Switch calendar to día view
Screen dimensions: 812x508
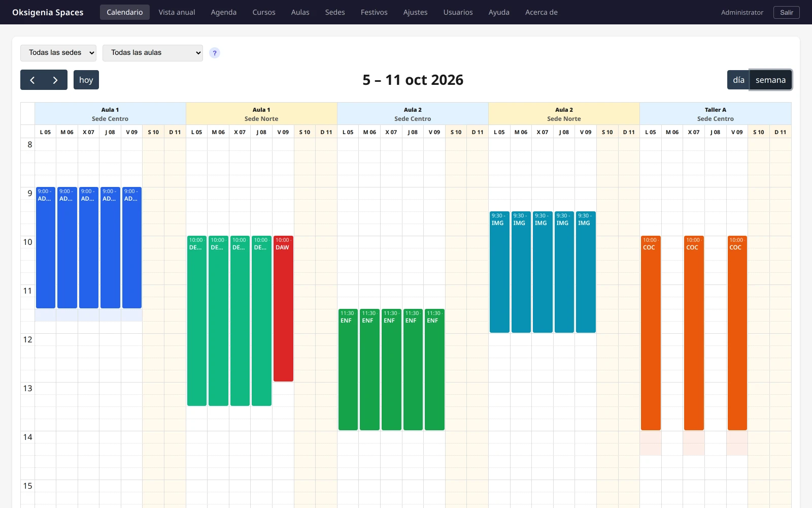(738, 80)
